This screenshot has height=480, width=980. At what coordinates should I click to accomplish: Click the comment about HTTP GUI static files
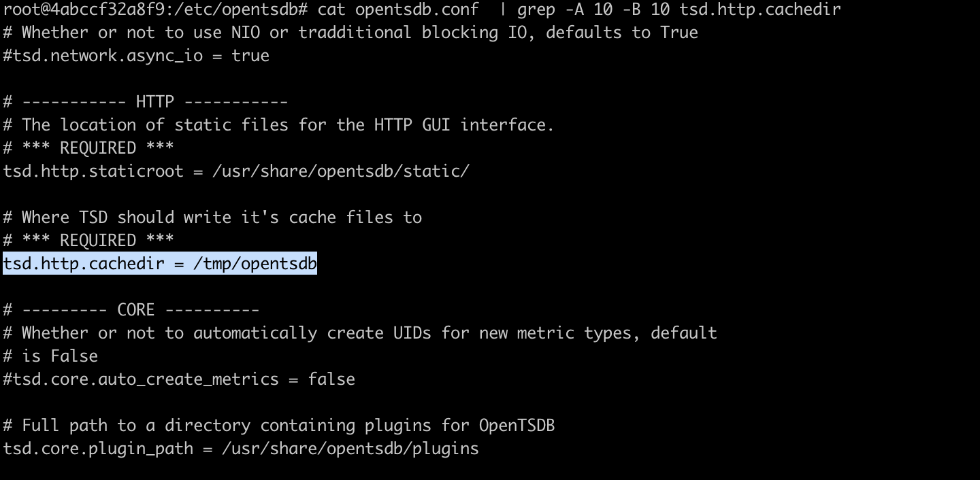(279, 124)
